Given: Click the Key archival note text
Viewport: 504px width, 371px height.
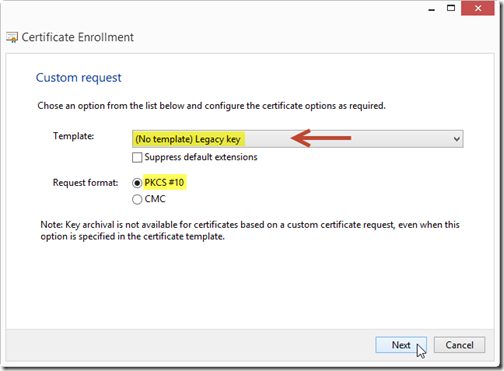Looking at the screenshot, I should 250,230.
